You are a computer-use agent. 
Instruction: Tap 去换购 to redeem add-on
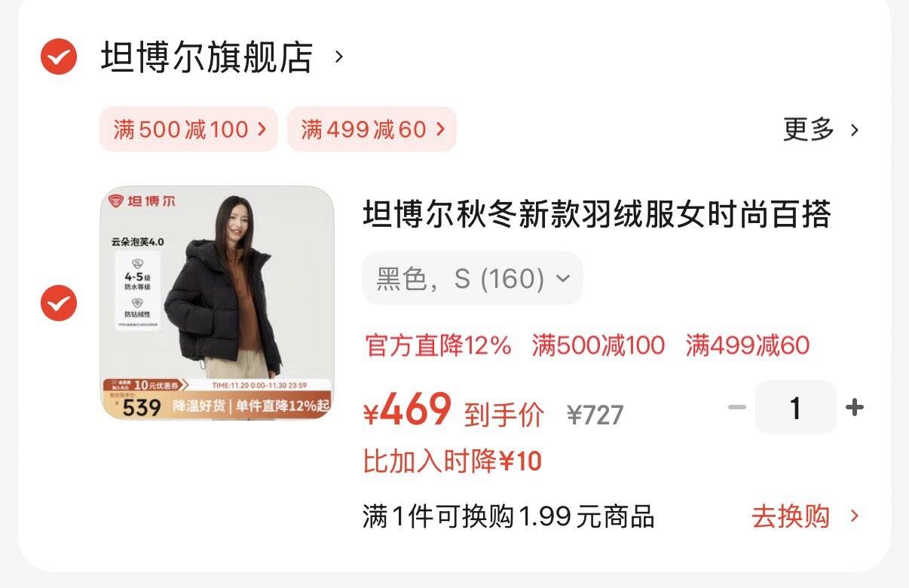(791, 517)
